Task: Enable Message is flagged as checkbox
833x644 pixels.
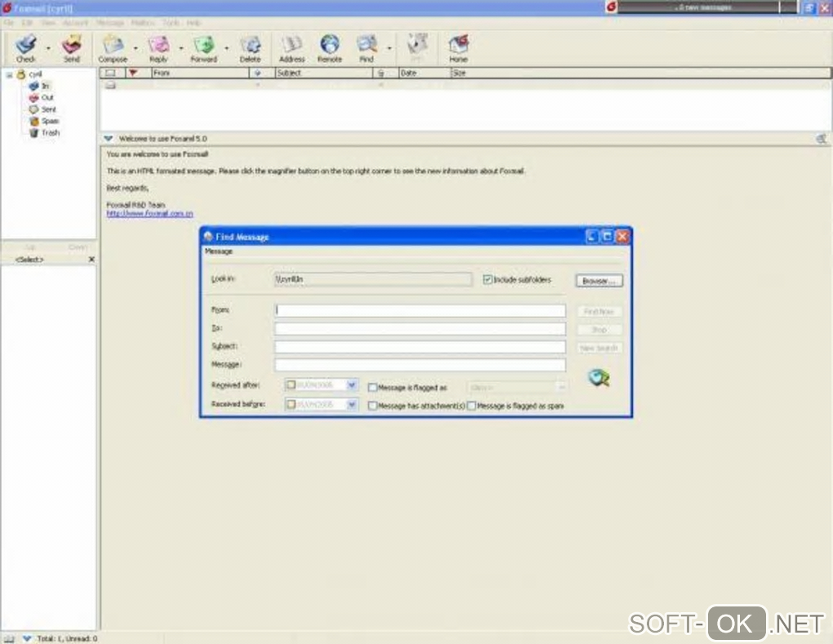Action: coord(372,388)
